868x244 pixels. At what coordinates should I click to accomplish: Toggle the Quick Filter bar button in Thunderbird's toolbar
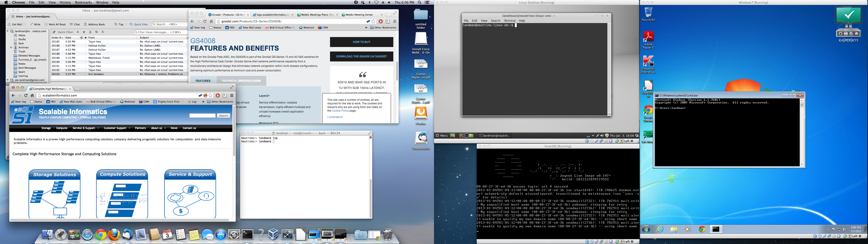139,24
